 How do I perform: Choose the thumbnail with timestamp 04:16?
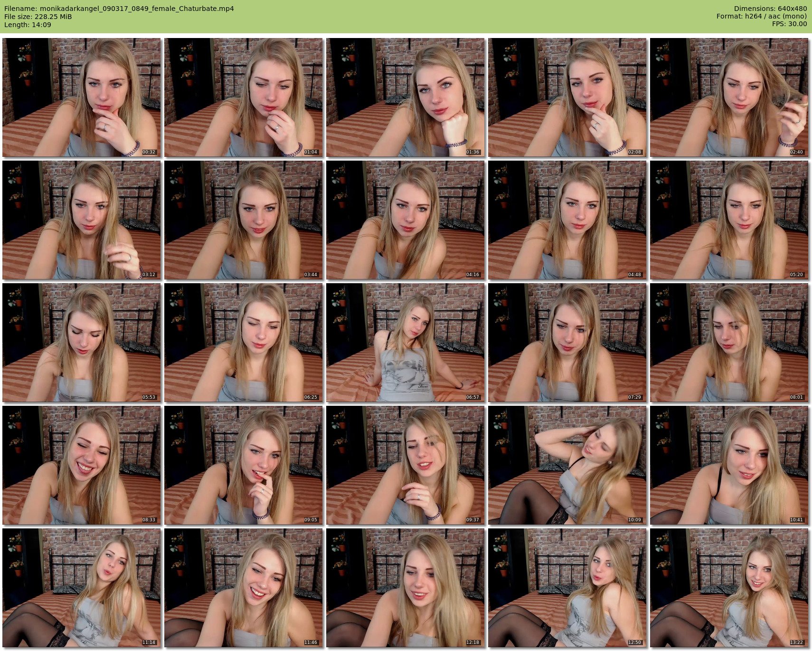406,220
